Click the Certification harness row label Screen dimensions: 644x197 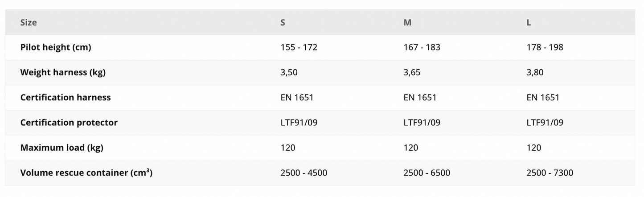click(x=66, y=97)
